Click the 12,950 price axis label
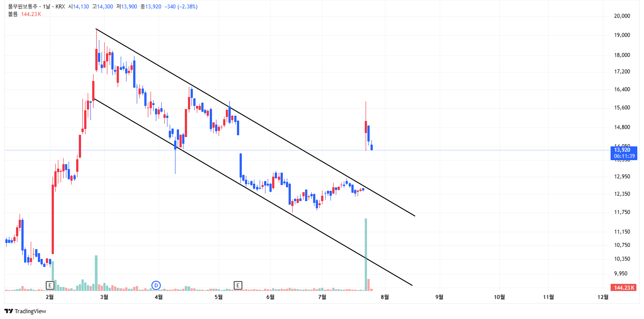Screen dimensions: 644x319 coord(622,177)
